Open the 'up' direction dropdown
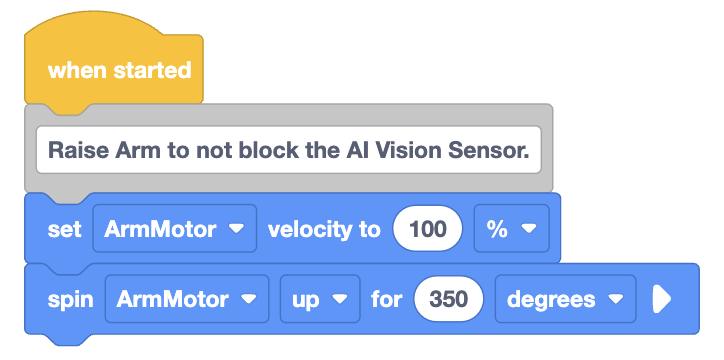The width and height of the screenshot is (724, 360). (320, 299)
